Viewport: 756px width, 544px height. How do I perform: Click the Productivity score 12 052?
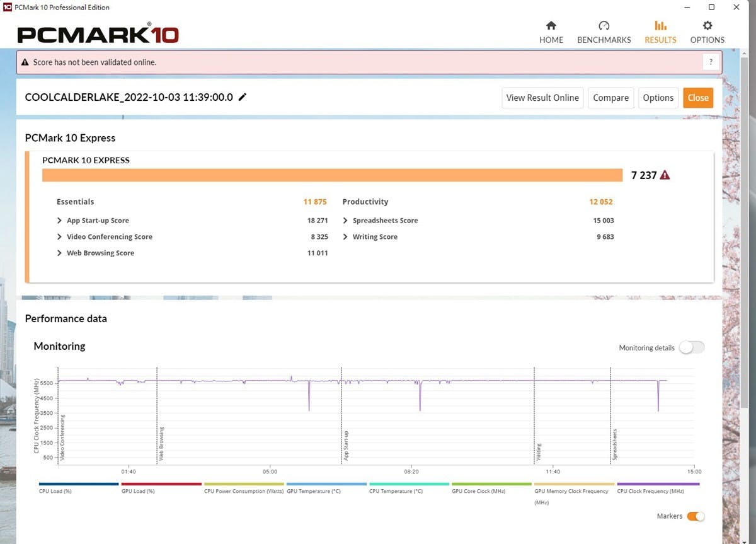(x=601, y=202)
